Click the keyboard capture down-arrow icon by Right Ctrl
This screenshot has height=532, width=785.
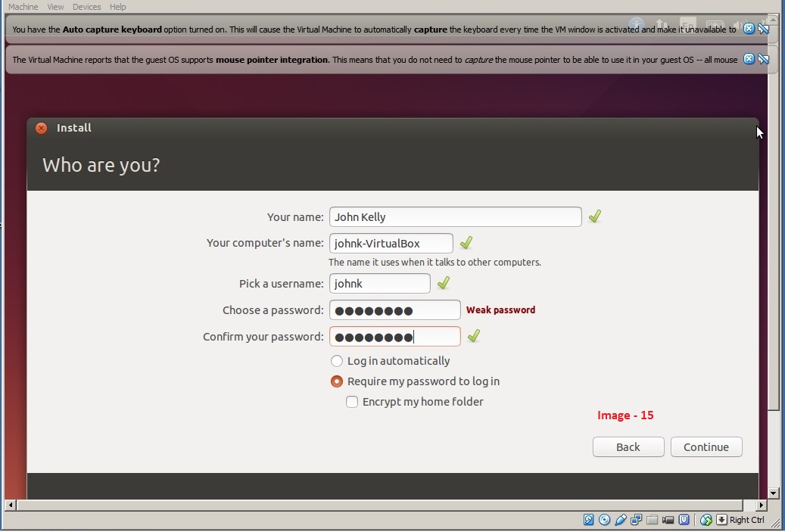(x=721, y=520)
